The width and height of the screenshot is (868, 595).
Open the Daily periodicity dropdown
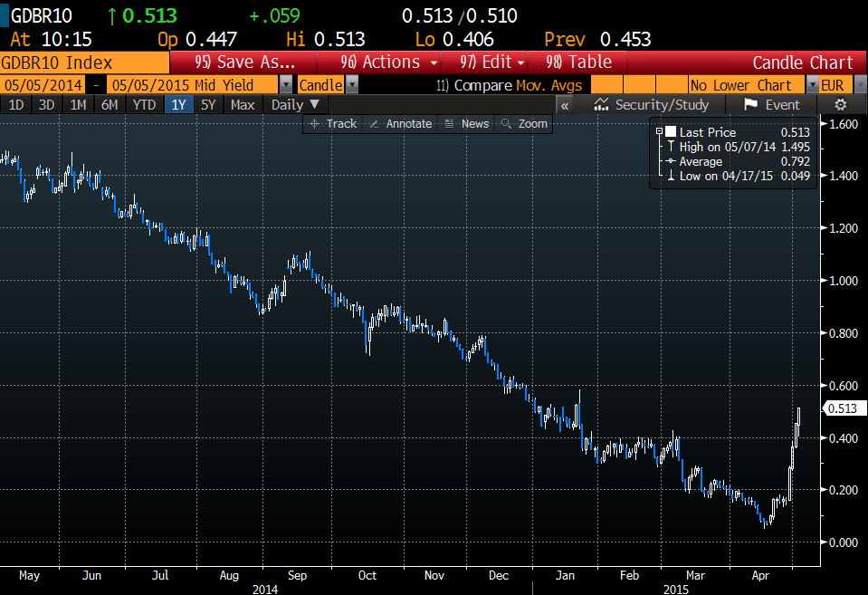tap(295, 104)
